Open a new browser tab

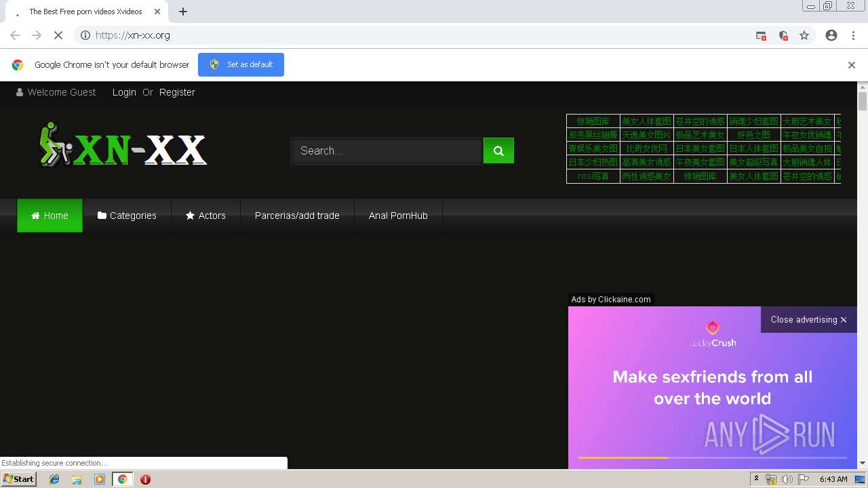[183, 12]
